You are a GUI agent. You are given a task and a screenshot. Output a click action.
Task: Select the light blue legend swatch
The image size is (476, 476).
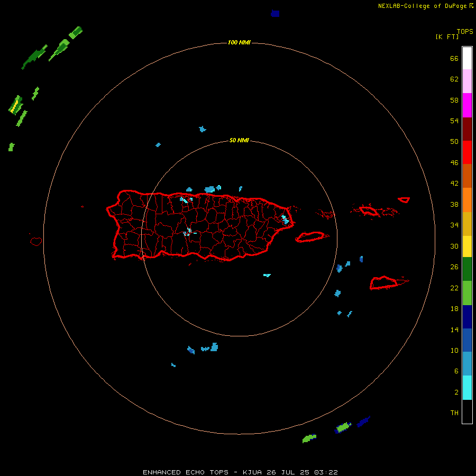point(467,364)
